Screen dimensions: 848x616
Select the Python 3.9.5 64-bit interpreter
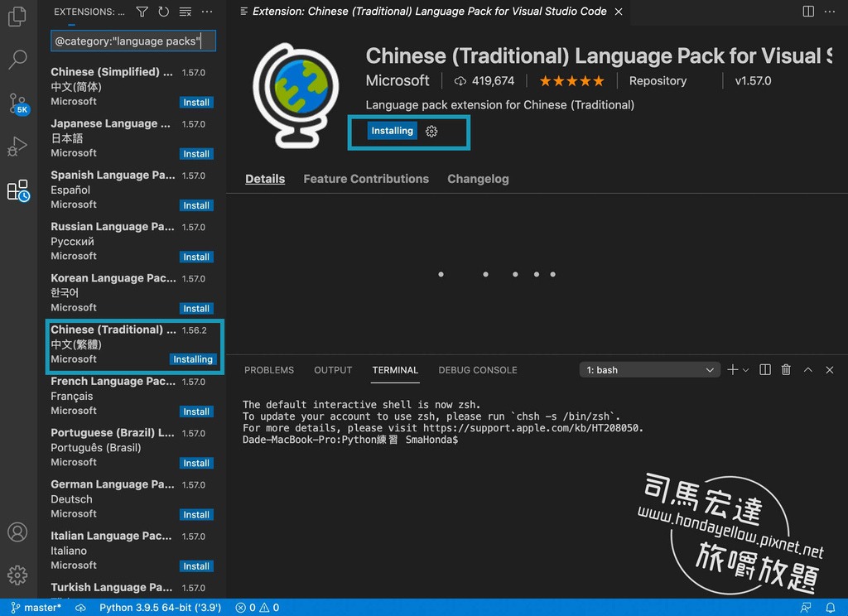160,608
